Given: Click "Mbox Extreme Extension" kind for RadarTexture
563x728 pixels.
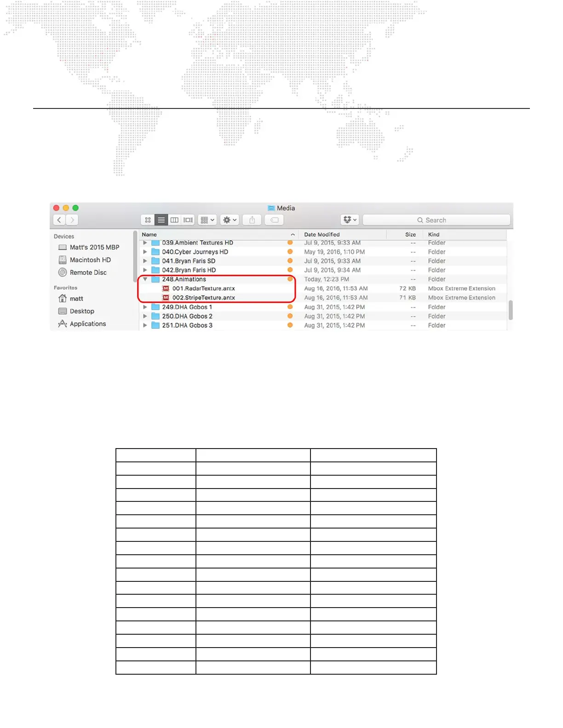Looking at the screenshot, I should 462,289.
